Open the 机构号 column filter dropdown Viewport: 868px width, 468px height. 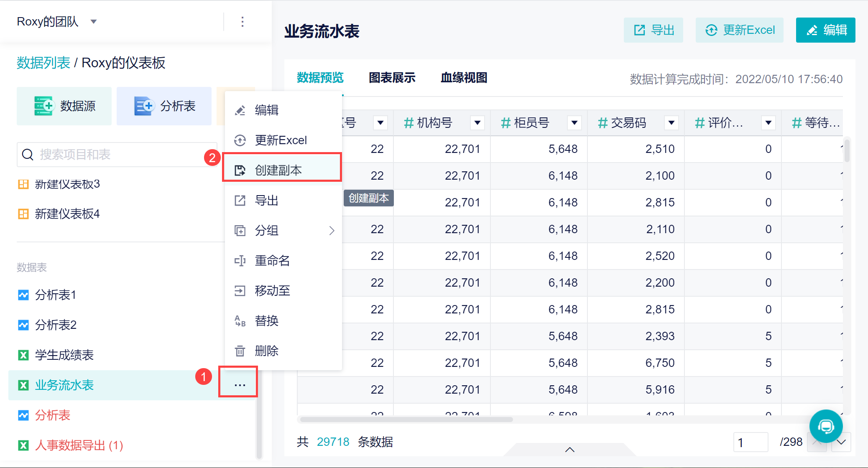click(x=477, y=123)
